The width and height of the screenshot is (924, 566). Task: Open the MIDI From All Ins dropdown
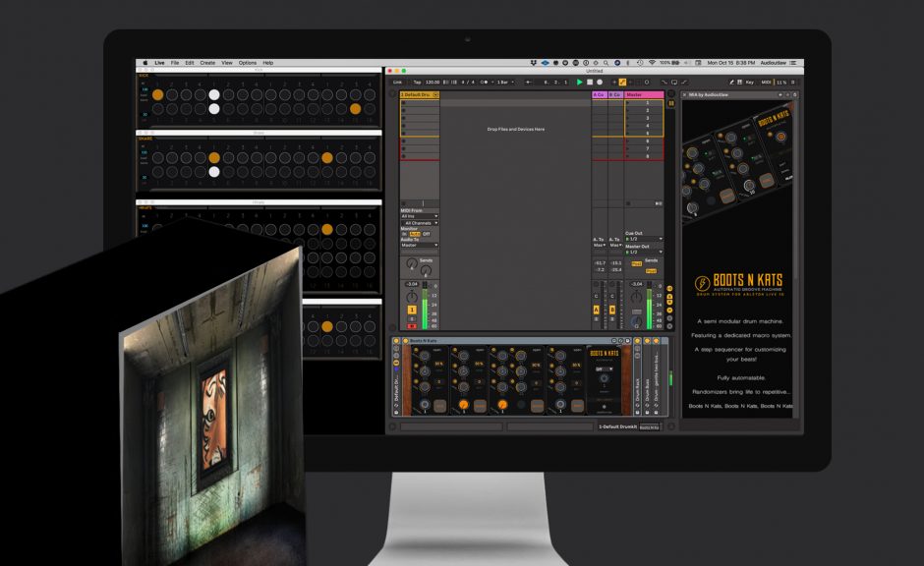coord(418,215)
